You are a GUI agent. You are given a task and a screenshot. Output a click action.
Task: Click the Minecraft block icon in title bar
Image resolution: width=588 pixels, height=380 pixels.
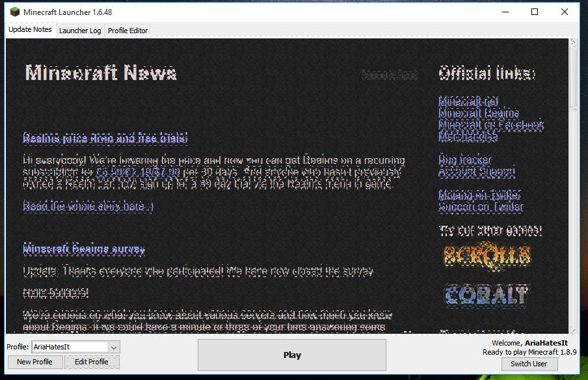tap(14, 12)
